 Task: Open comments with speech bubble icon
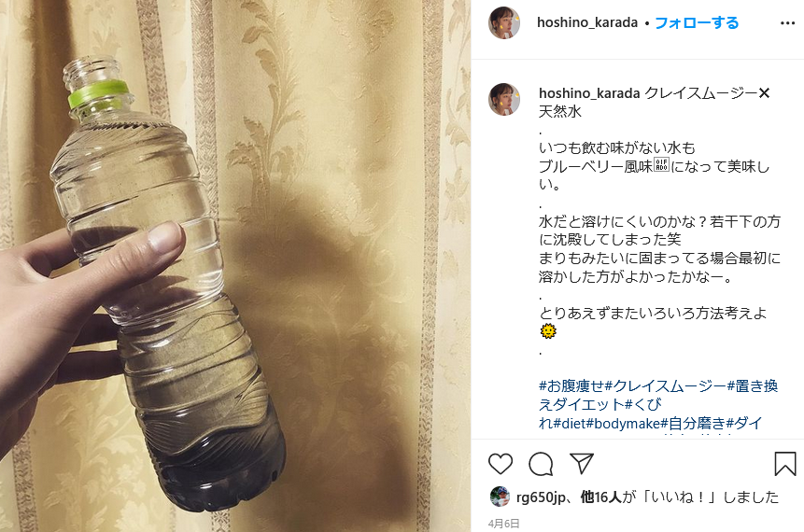(x=541, y=464)
